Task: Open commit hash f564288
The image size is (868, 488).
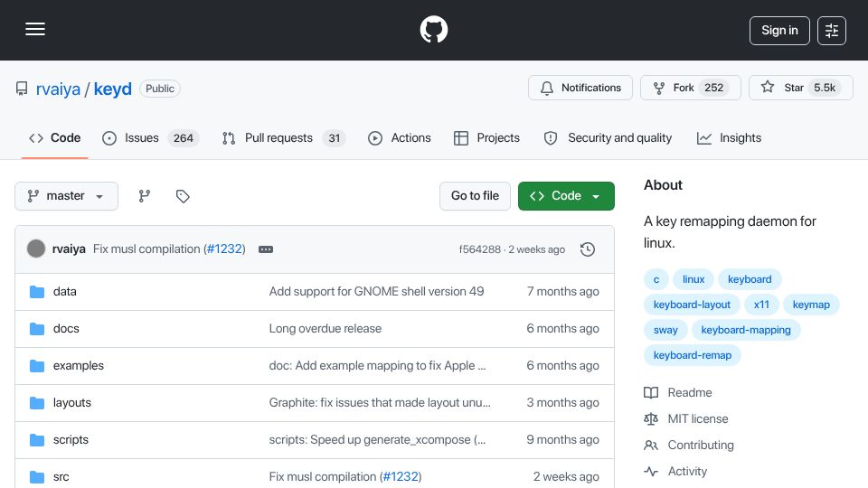Action: pyautogui.click(x=479, y=249)
